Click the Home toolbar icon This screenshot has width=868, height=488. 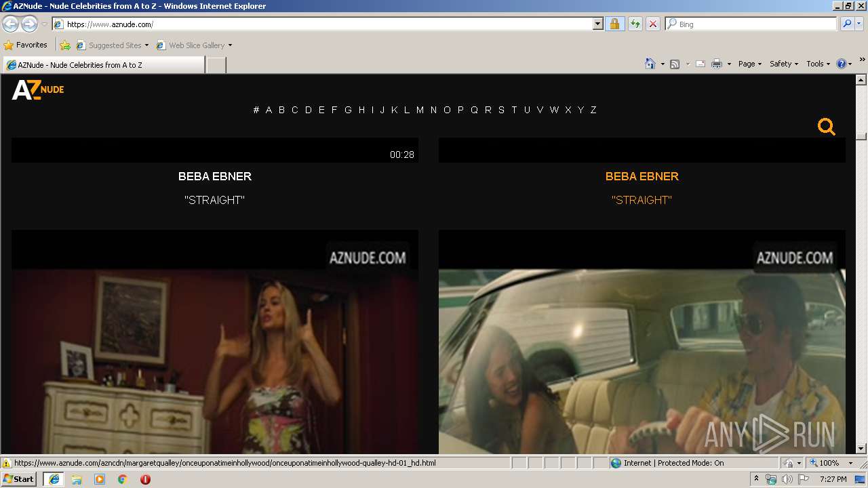(x=650, y=64)
